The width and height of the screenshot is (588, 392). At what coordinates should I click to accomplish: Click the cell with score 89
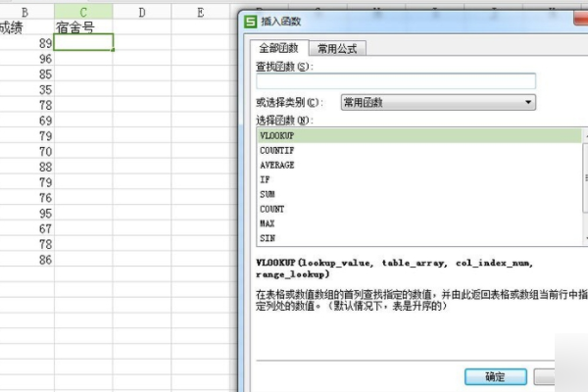tap(26, 43)
